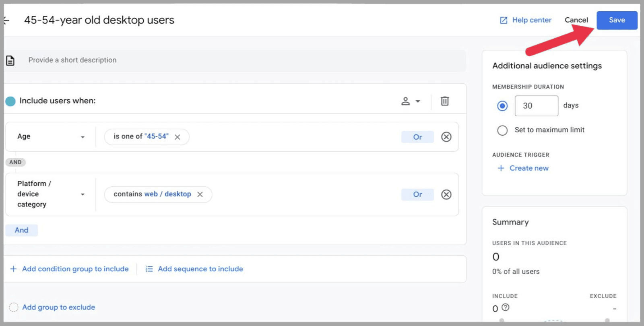Click And button to add condition

22,230
